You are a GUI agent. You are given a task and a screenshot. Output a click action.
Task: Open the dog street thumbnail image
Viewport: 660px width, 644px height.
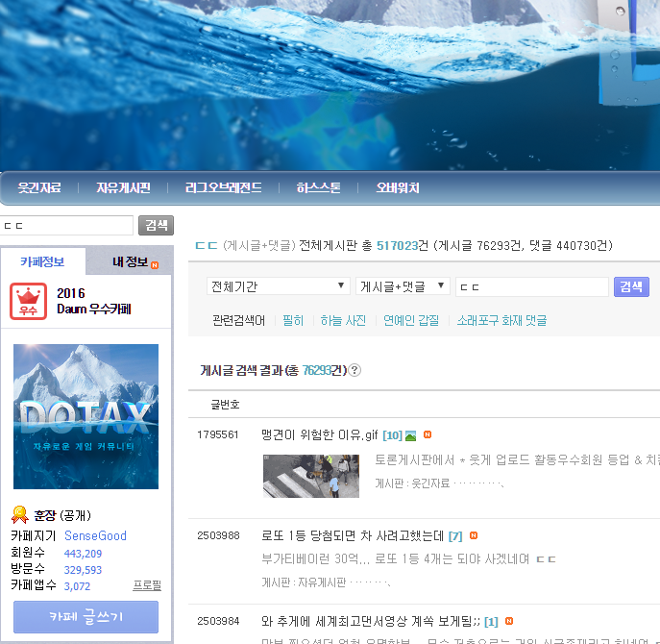311,476
